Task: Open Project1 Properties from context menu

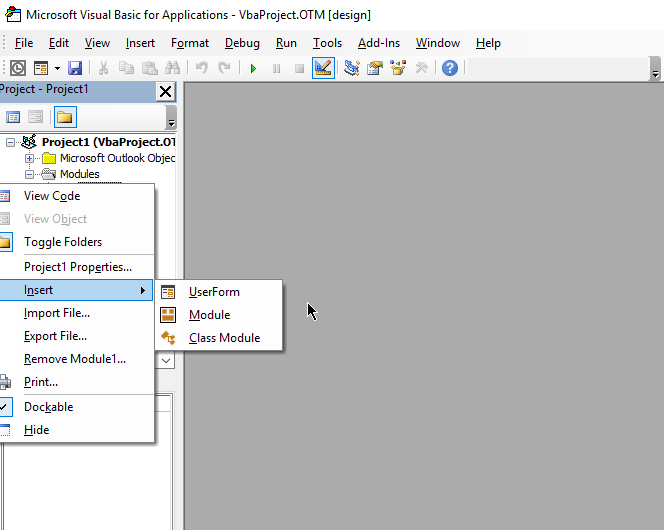Action: (76, 267)
